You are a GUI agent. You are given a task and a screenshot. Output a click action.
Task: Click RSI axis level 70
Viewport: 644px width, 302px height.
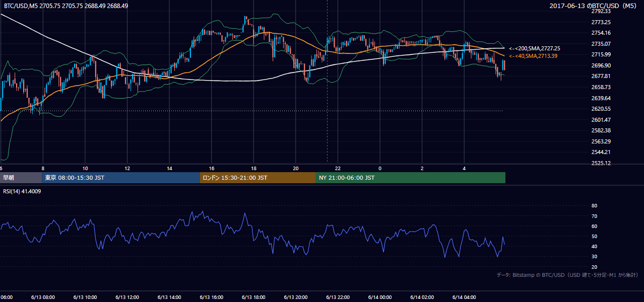tap(594, 216)
